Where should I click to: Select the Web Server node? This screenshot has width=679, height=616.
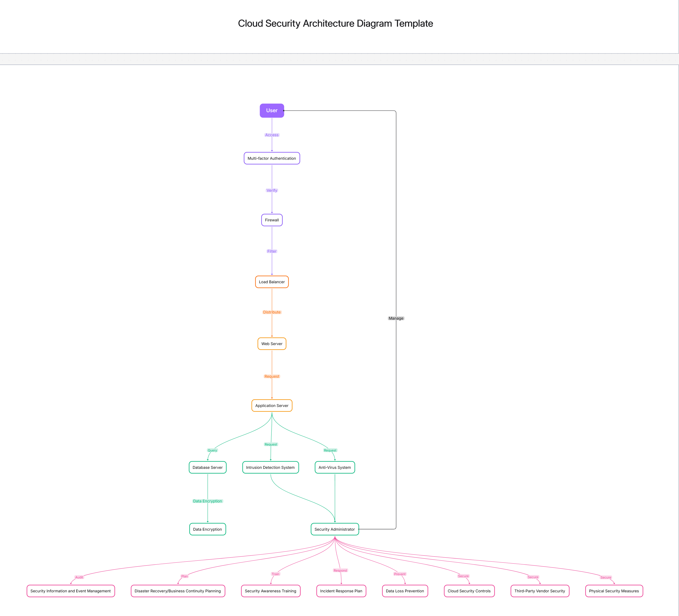pos(271,344)
